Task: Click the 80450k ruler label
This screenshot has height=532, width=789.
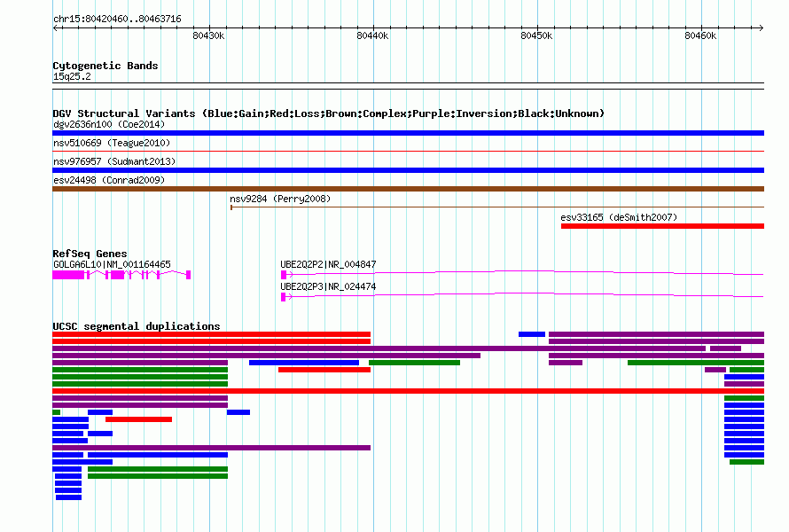Action: (x=536, y=35)
